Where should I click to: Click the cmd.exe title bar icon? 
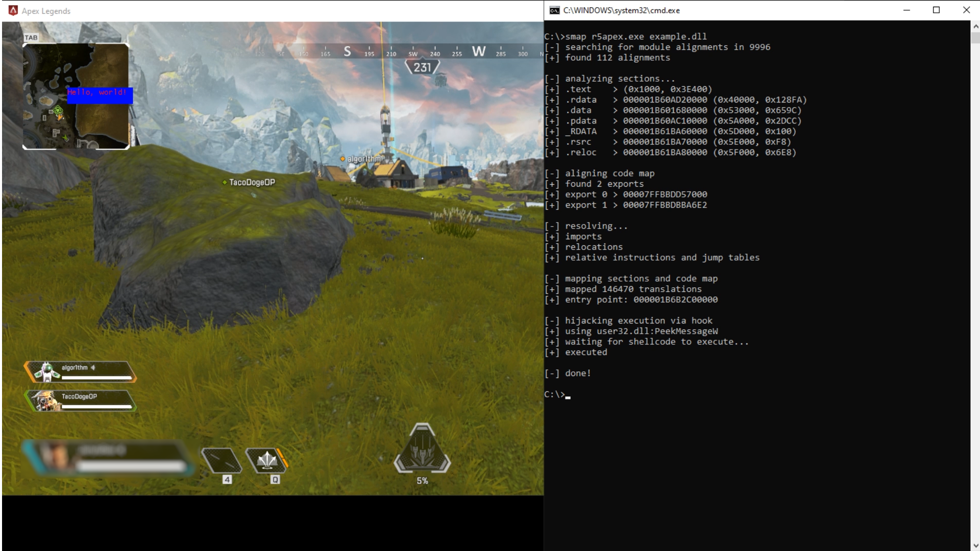[554, 10]
